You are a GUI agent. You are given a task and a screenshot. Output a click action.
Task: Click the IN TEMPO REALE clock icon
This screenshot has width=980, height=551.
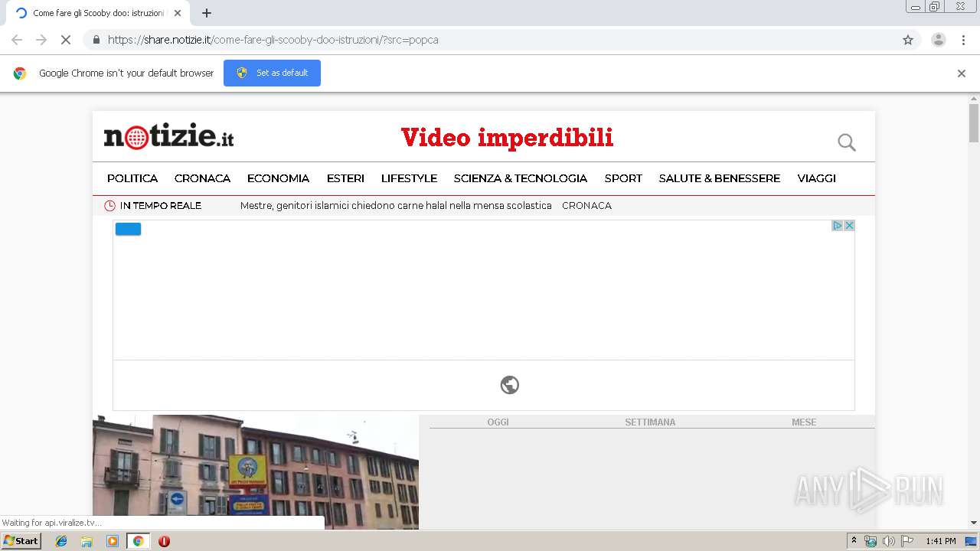coord(109,206)
